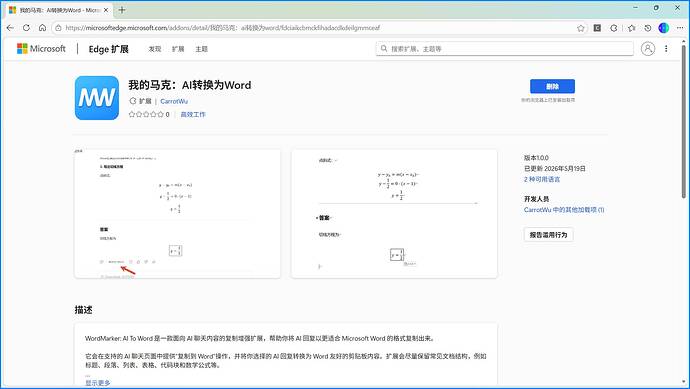Click the dark square C extension icon

tap(597, 28)
